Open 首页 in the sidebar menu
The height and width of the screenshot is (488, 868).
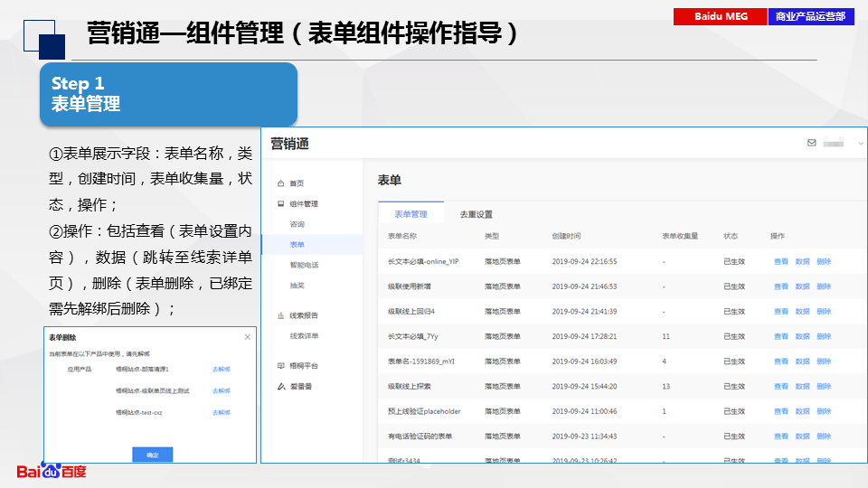[x=297, y=183]
